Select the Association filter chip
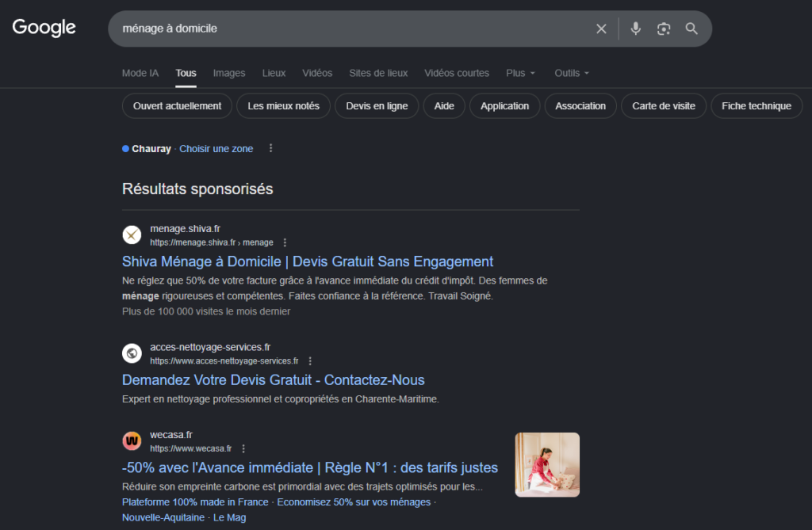The height and width of the screenshot is (530, 812). click(x=580, y=106)
